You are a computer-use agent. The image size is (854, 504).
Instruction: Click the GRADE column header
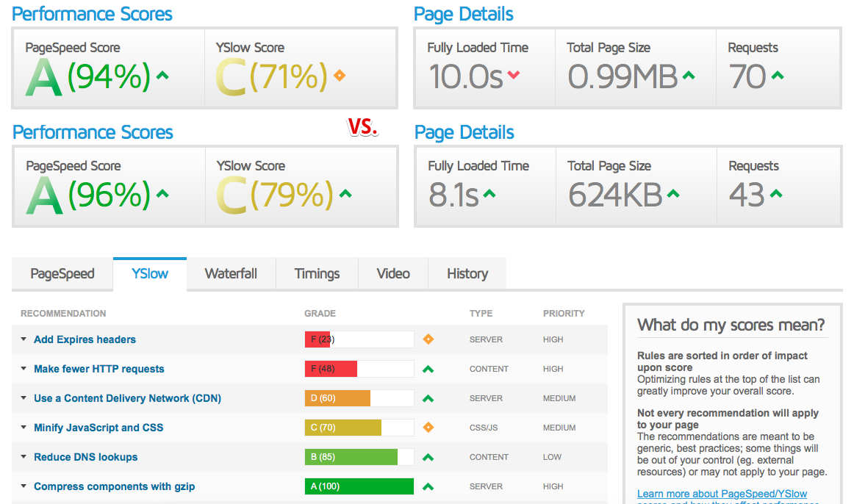click(320, 314)
